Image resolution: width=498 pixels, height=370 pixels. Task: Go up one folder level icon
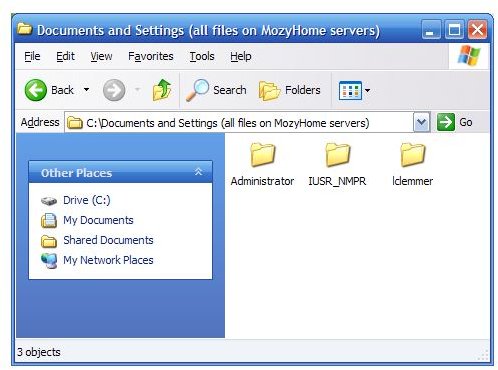coord(162,90)
